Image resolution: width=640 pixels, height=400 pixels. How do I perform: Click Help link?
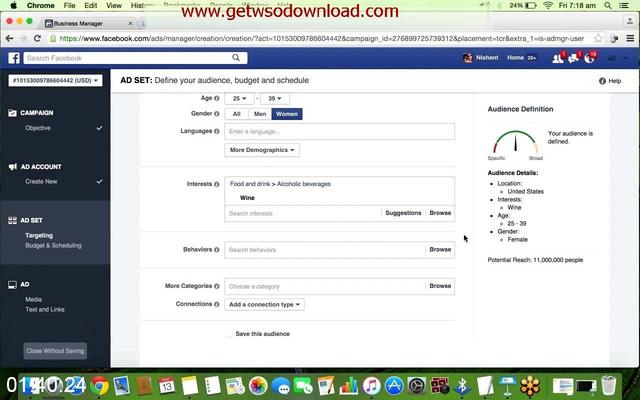click(x=615, y=81)
